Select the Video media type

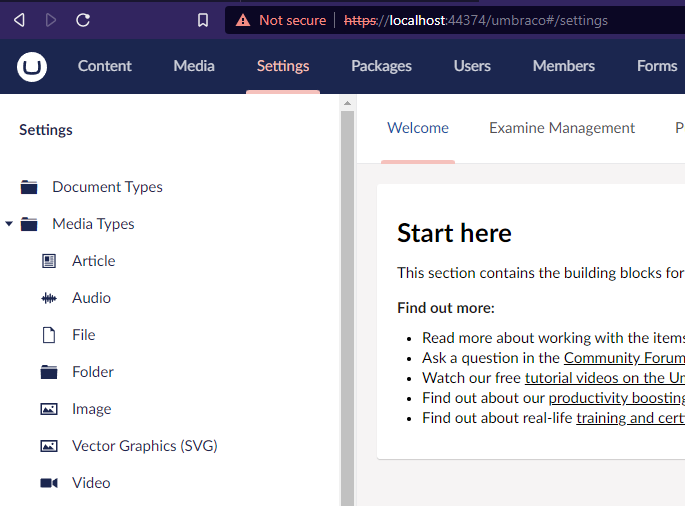coord(91,483)
